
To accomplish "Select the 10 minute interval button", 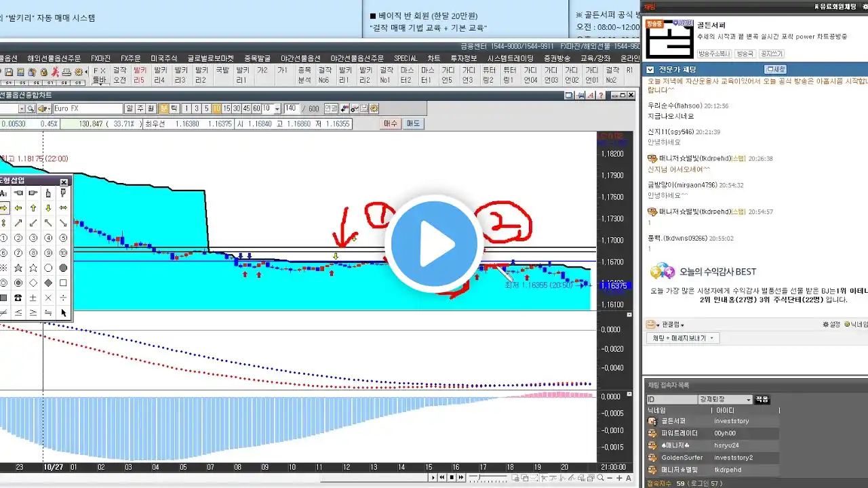I will coord(217,108).
